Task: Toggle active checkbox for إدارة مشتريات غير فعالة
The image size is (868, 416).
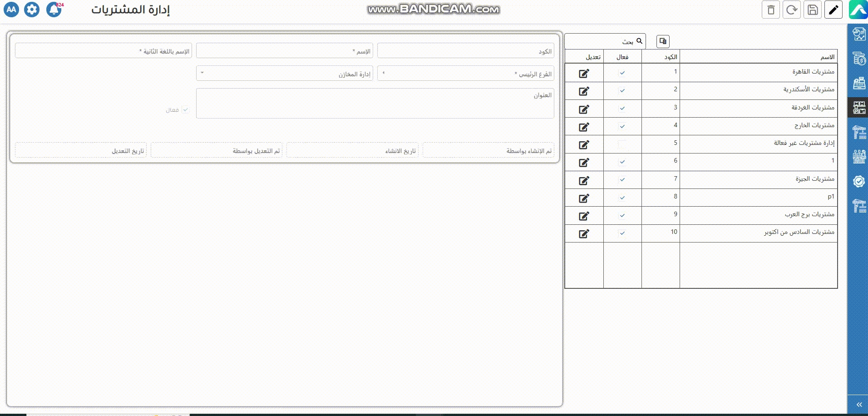Action: click(622, 144)
